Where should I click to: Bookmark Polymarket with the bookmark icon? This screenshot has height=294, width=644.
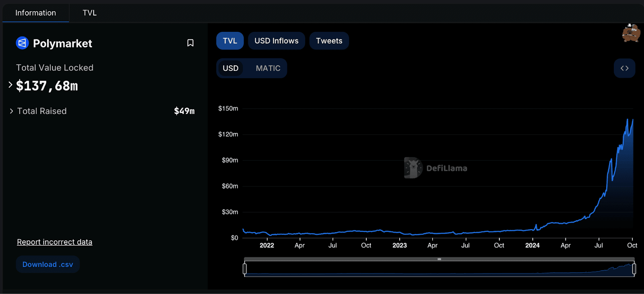[190, 43]
